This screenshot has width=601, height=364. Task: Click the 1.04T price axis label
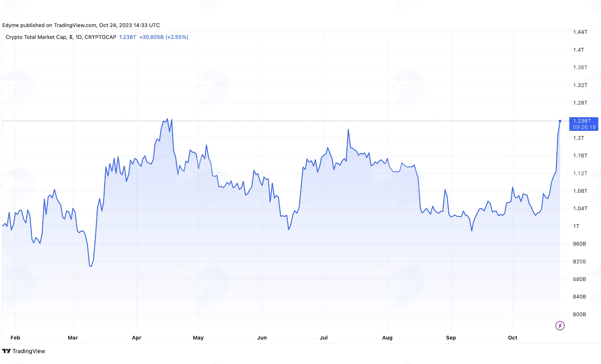point(580,208)
